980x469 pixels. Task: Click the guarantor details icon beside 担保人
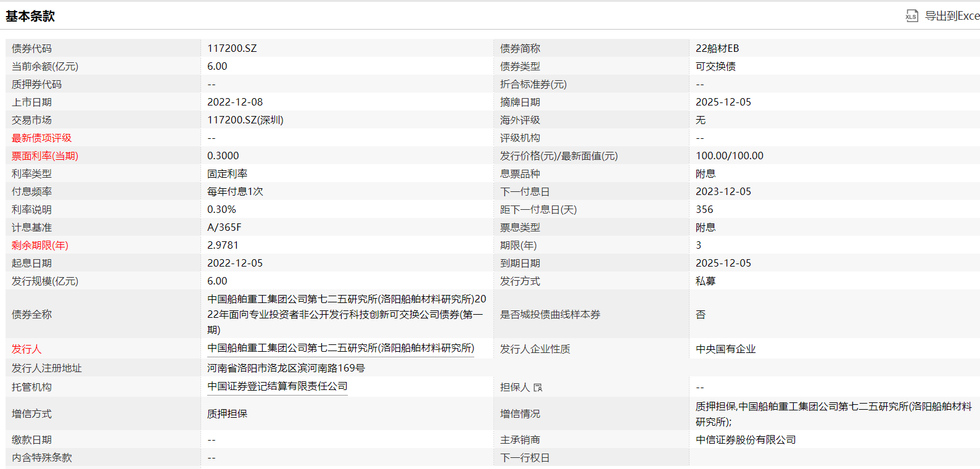click(538, 388)
